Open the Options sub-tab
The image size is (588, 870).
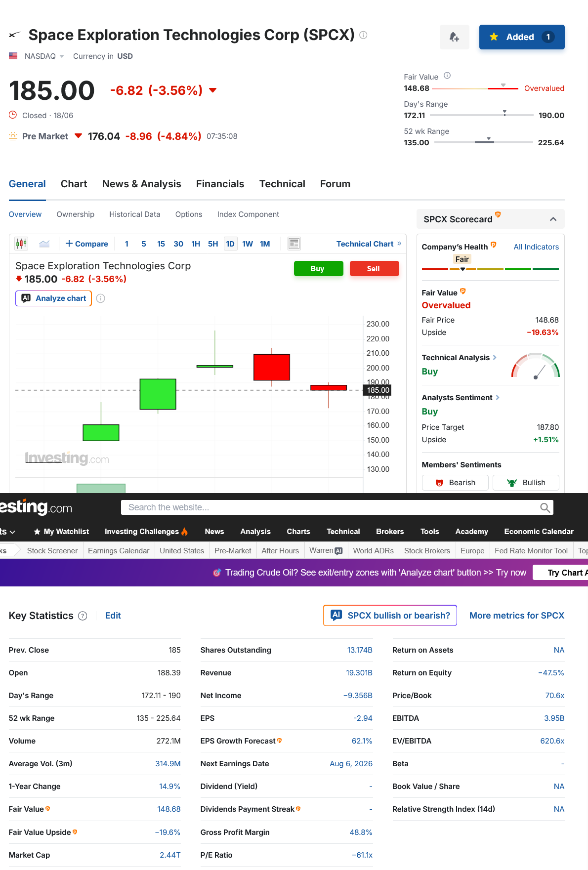[189, 214]
